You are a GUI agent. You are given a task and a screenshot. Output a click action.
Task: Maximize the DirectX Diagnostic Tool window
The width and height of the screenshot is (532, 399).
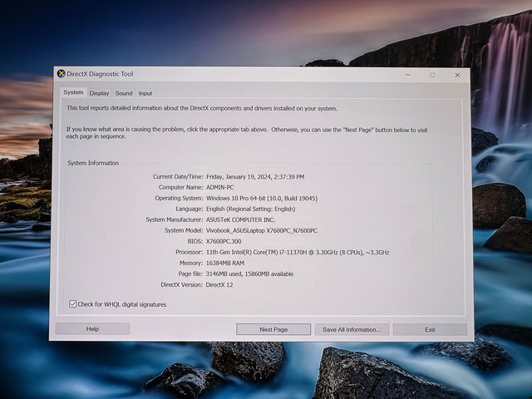(432, 75)
